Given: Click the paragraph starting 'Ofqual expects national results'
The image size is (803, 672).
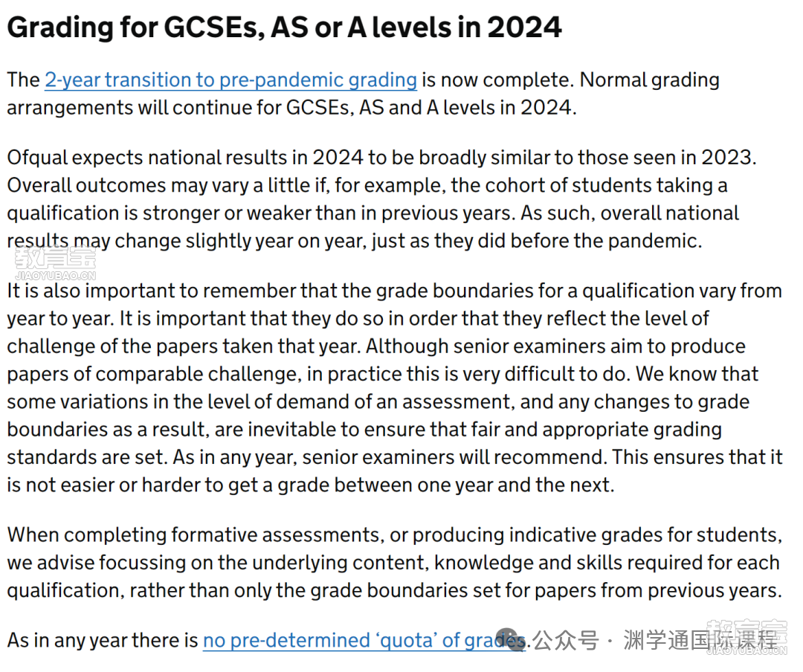Looking at the screenshot, I should coord(381,199).
